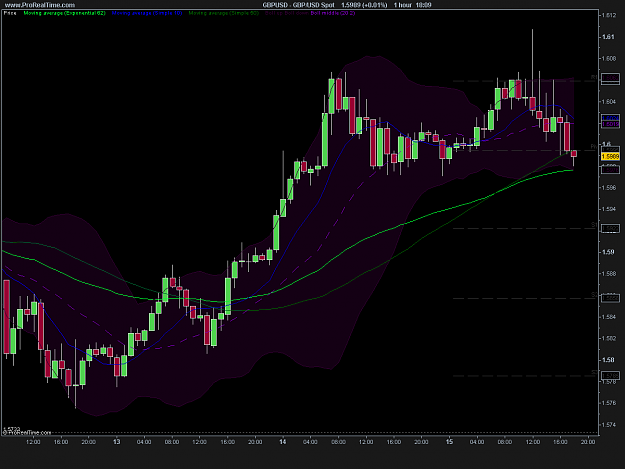Click the Boll down legend entry
The height and width of the screenshot is (469, 625).
(x=297, y=13)
